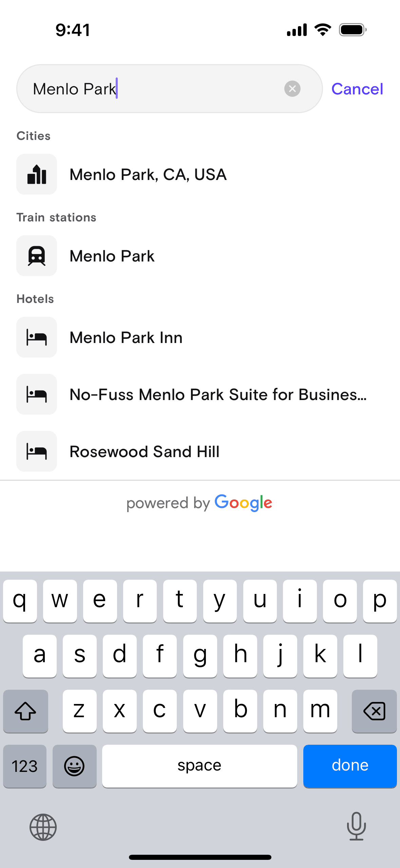Select Menlo Park, CA, USA city result

[x=148, y=175]
